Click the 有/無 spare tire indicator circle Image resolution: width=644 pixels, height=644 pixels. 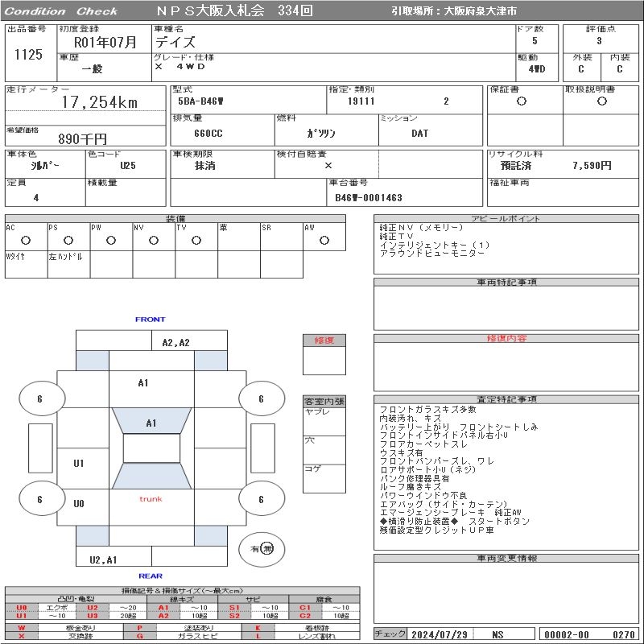(x=262, y=549)
